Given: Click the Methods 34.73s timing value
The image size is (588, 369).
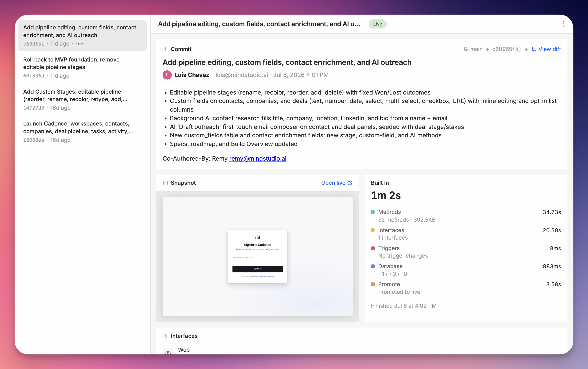Looking at the screenshot, I should (552, 212).
